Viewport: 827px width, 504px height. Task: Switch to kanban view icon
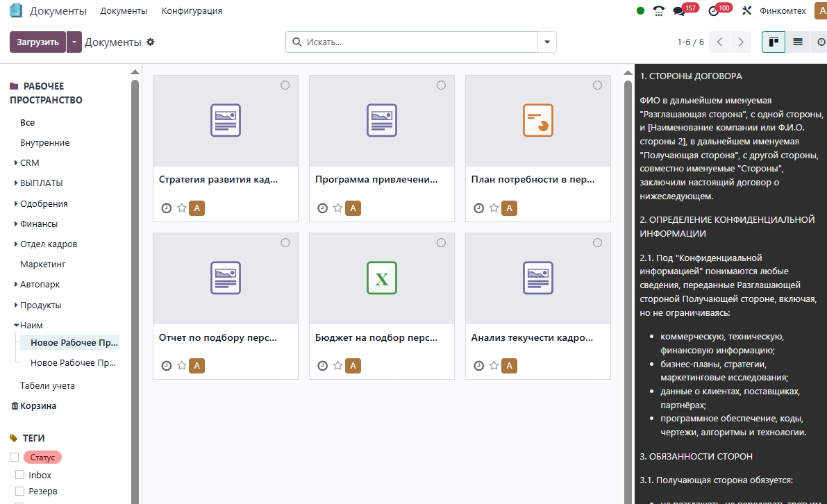point(774,42)
